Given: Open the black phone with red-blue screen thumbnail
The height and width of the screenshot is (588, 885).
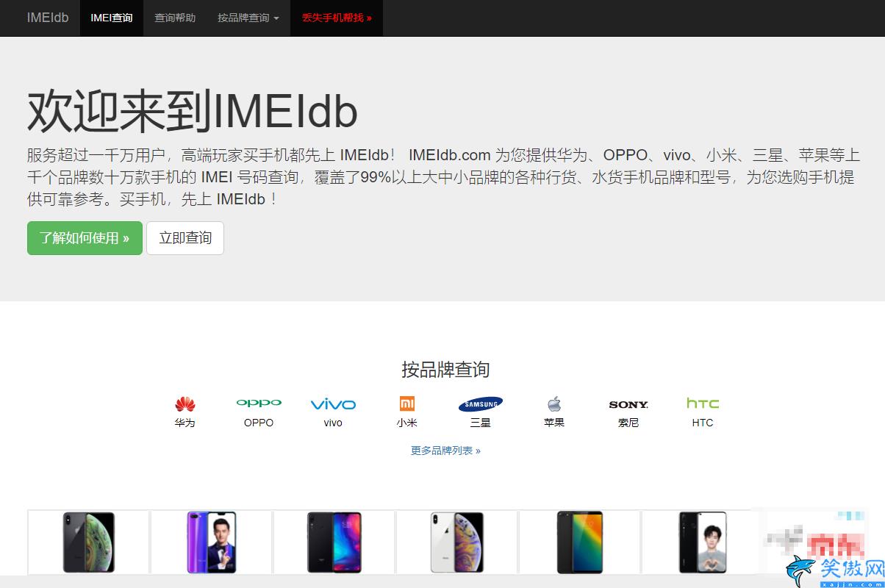Looking at the screenshot, I should tap(334, 542).
